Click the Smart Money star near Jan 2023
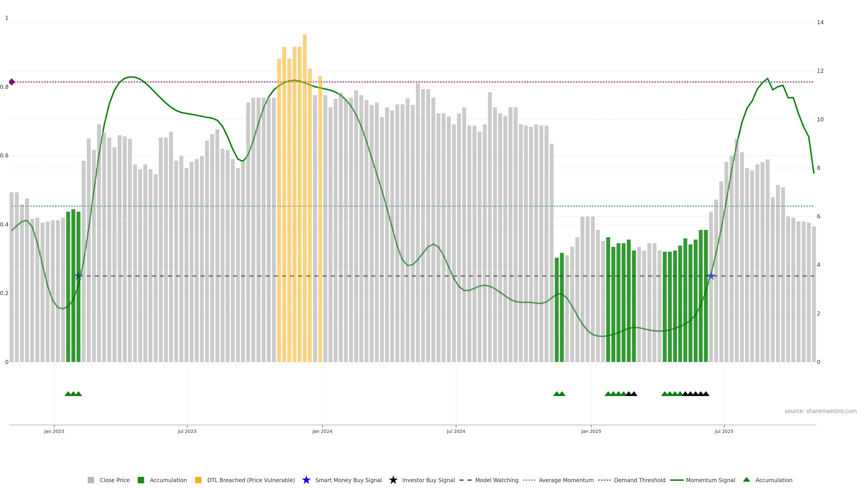The height and width of the screenshot is (488, 868). (78, 276)
